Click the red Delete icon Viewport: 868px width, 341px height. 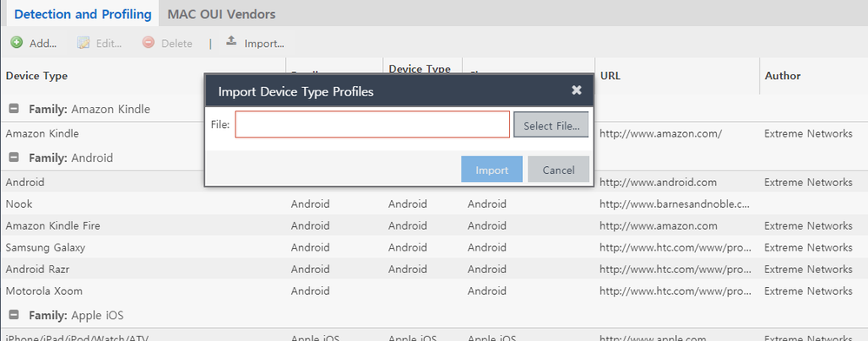tap(148, 42)
